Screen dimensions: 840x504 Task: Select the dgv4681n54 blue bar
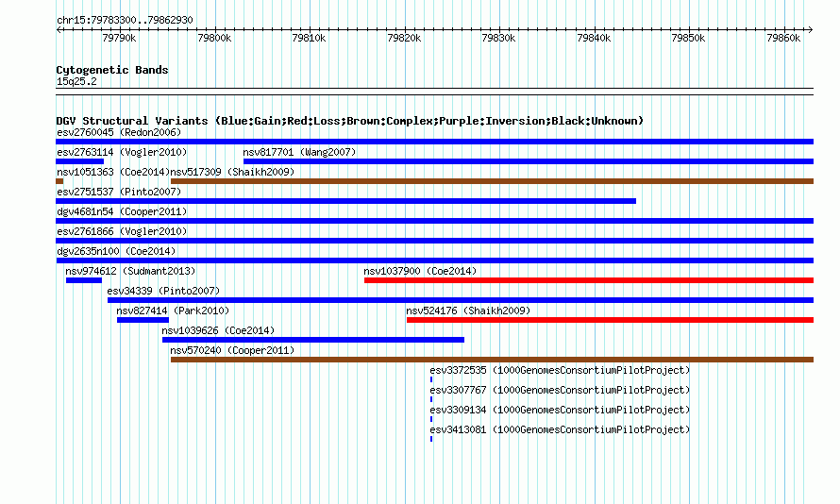[x=434, y=221]
